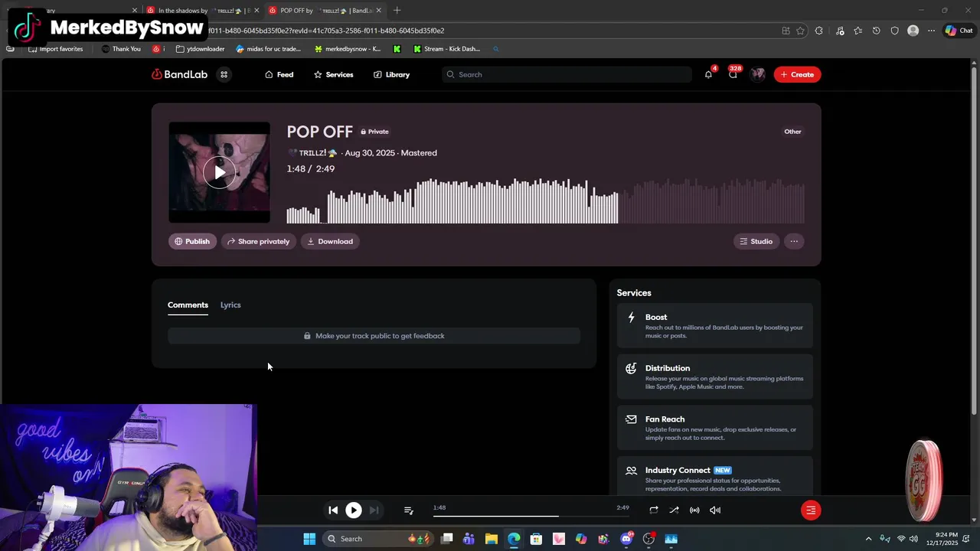Open the midas for uc trade bookmark
Image resolution: width=980 pixels, height=551 pixels.
269,49
